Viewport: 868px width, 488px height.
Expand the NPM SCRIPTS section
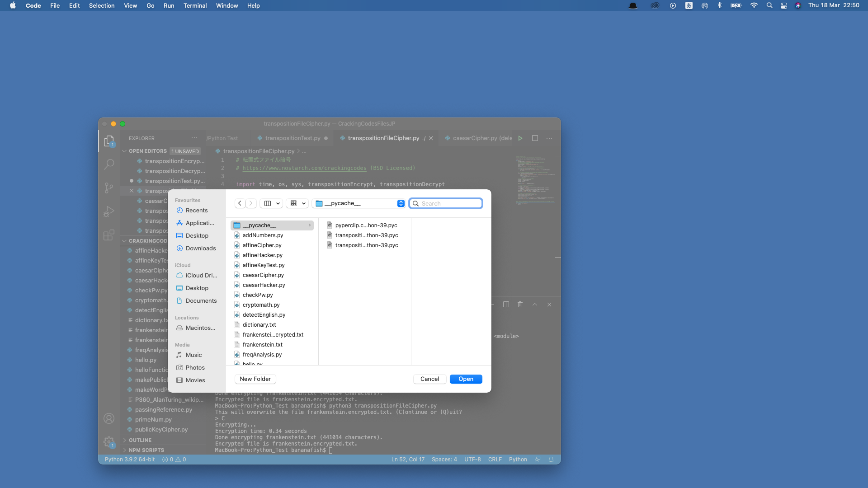click(x=124, y=450)
